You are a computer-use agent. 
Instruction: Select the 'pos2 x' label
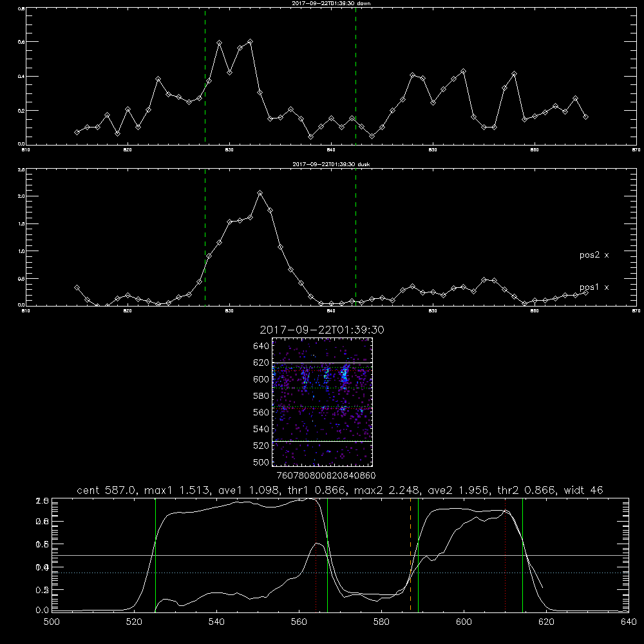[x=594, y=255]
